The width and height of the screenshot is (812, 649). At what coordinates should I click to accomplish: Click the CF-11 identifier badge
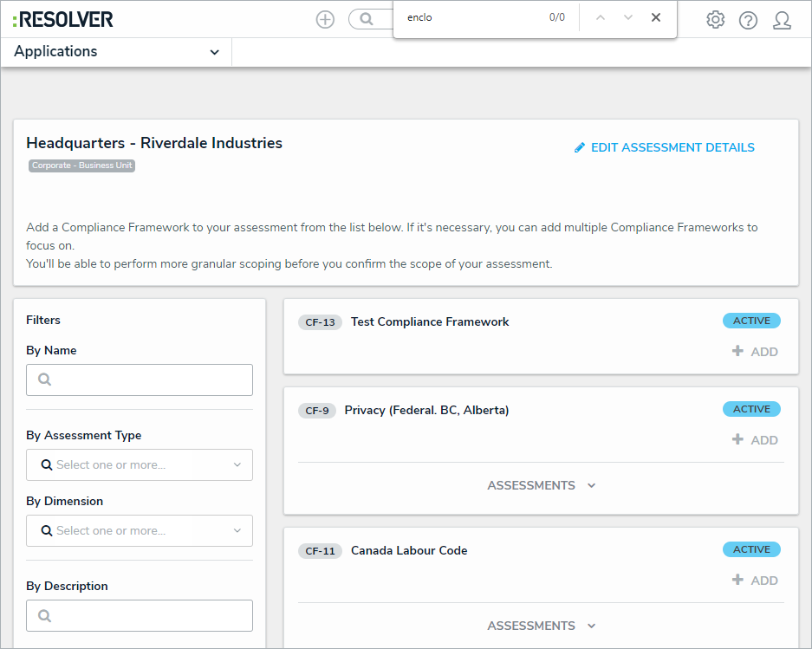320,551
